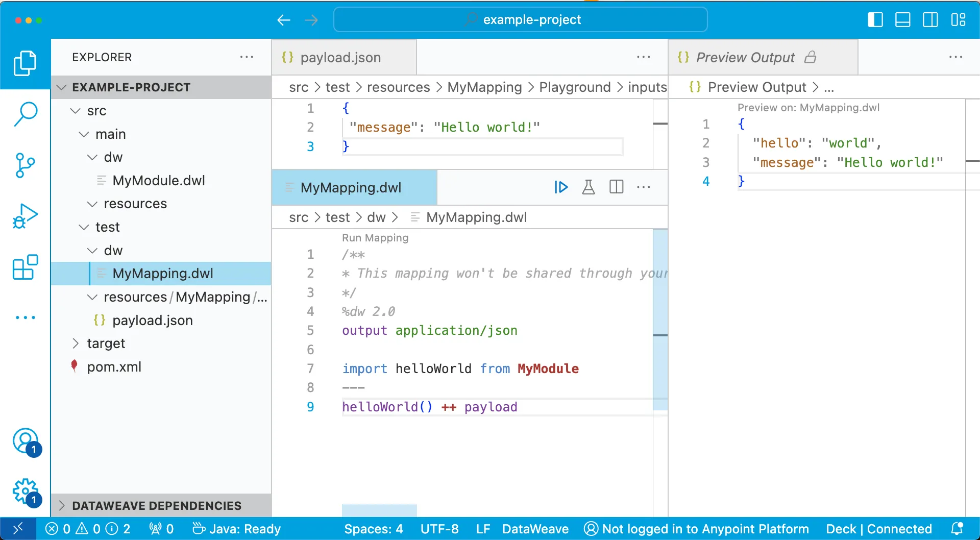Click the MyMapping.dwl editor minimap
Image resolution: width=980 pixels, height=540 pixels.
pos(660,321)
